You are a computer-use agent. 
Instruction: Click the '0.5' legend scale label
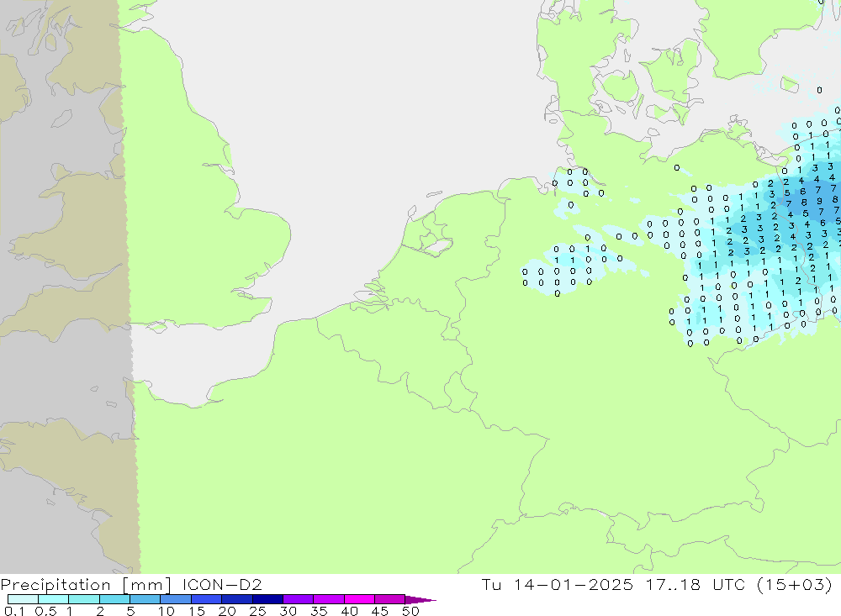[45, 611]
